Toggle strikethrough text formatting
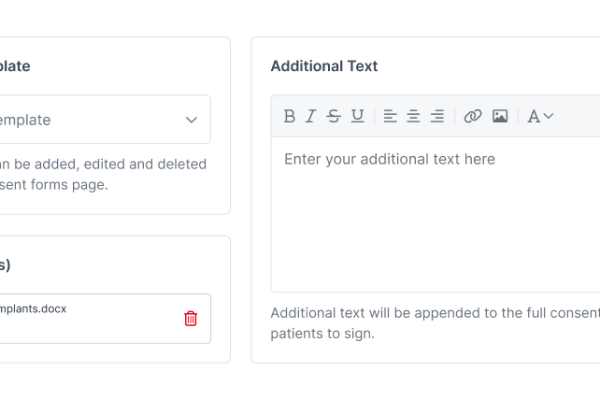 [x=334, y=116]
